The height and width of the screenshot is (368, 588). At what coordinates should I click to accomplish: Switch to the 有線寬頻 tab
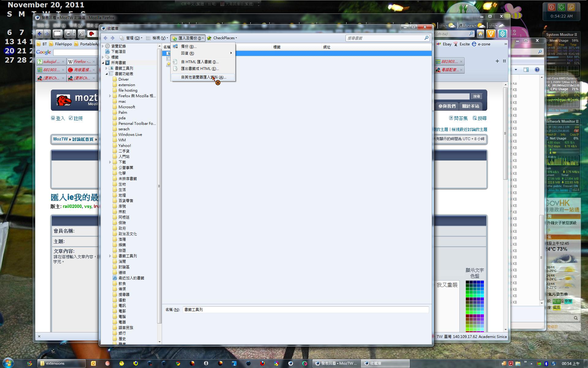pyautogui.click(x=82, y=70)
